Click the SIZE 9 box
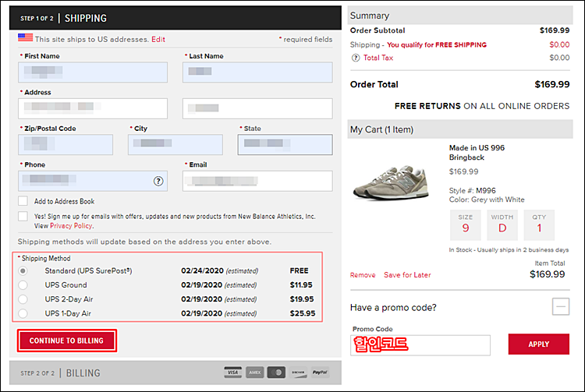Image resolution: width=585 pixels, height=392 pixels. (465, 225)
